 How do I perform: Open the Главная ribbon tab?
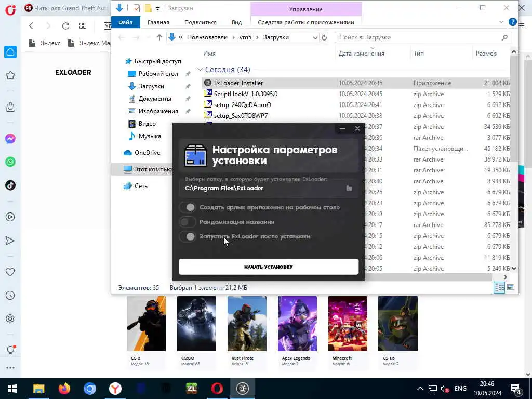pyautogui.click(x=158, y=22)
